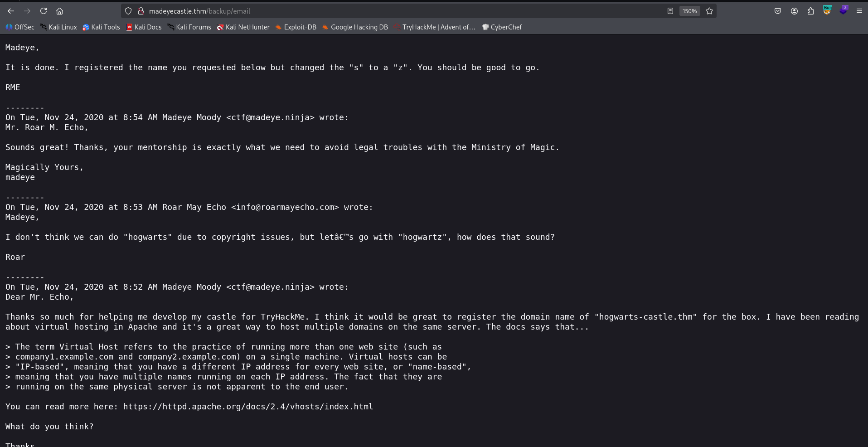Open the CyberChef bookmark

[x=502, y=27]
